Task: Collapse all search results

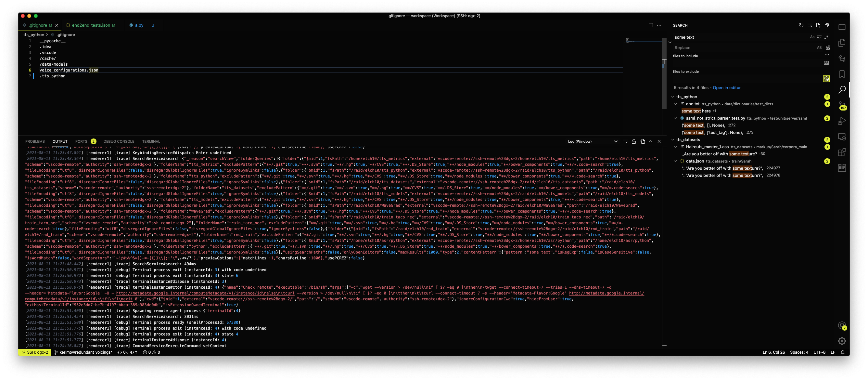Action: (x=826, y=25)
